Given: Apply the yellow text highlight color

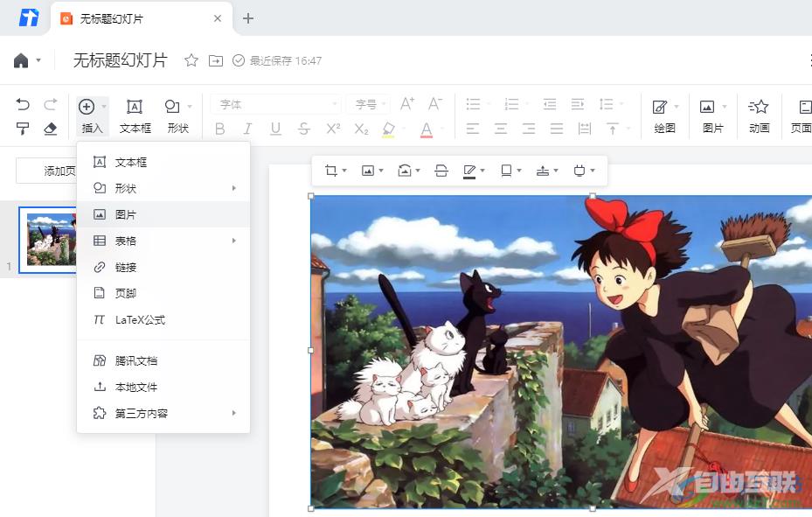Looking at the screenshot, I should [388, 129].
